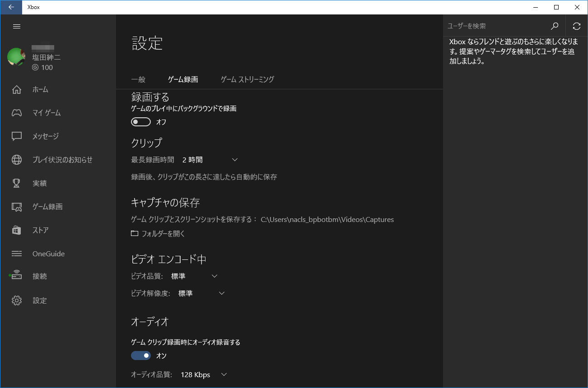
Task: Click the 設定 page heading
Action: [x=147, y=43]
